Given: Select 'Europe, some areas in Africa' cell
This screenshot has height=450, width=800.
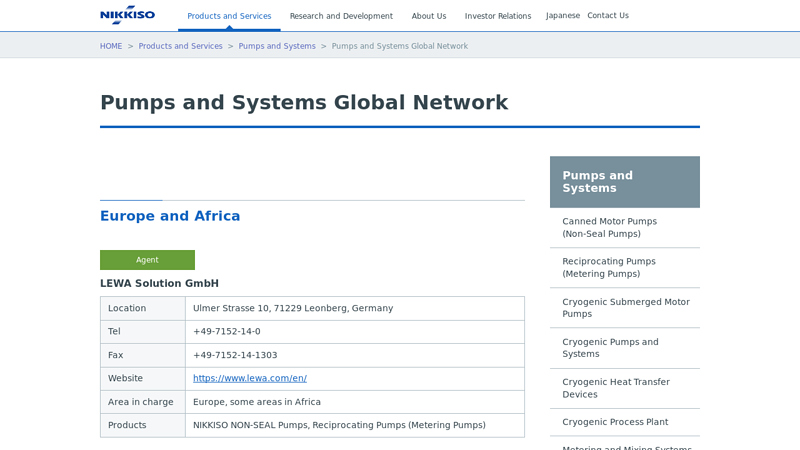Looking at the screenshot, I should tap(355, 402).
